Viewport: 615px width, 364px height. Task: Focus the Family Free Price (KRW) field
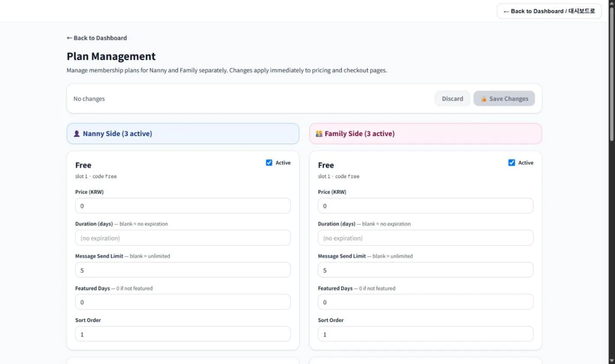pyautogui.click(x=425, y=206)
